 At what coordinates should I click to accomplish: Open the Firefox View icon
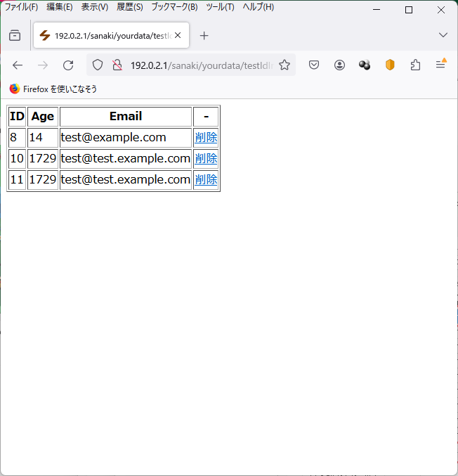coord(15,36)
